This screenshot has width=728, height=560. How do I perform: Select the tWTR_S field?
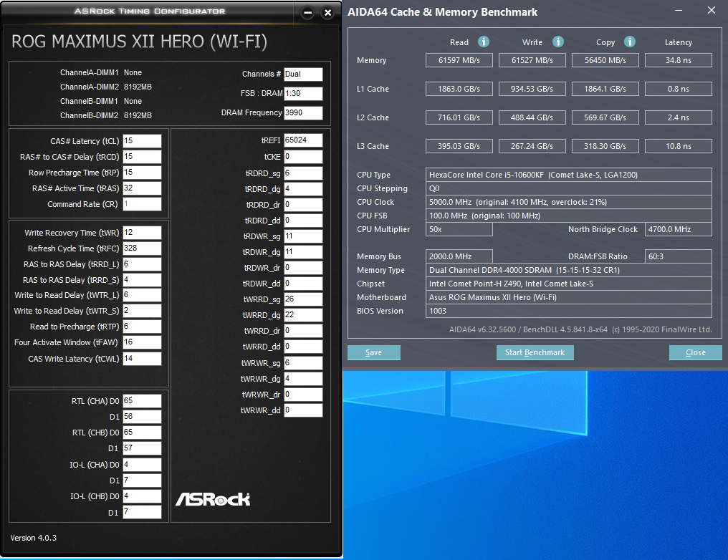(142, 311)
